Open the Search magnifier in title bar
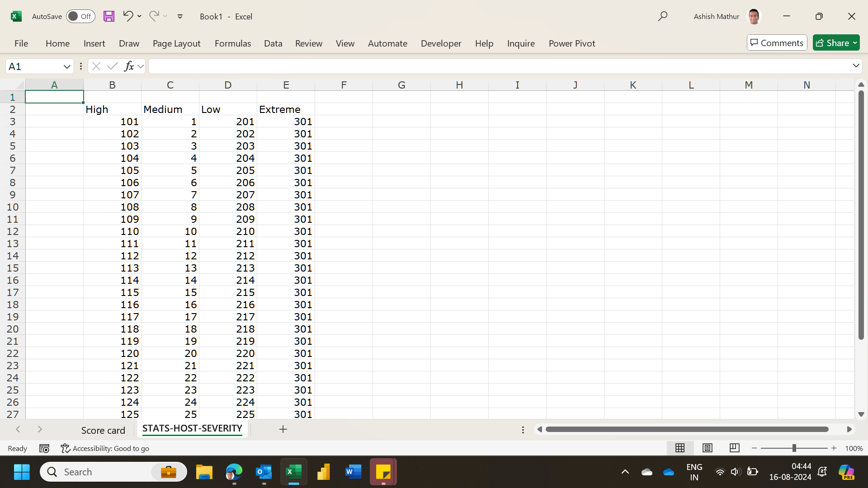The width and height of the screenshot is (868, 488). point(663,16)
